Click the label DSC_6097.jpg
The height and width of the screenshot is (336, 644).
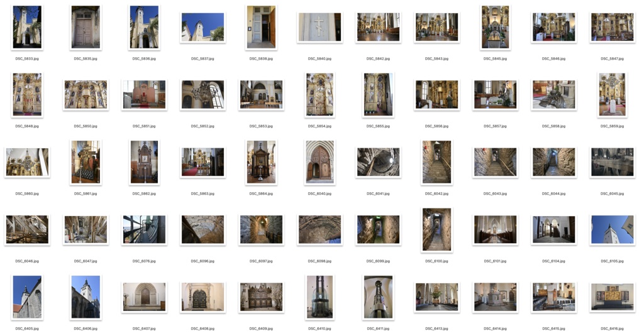pyautogui.click(x=261, y=261)
